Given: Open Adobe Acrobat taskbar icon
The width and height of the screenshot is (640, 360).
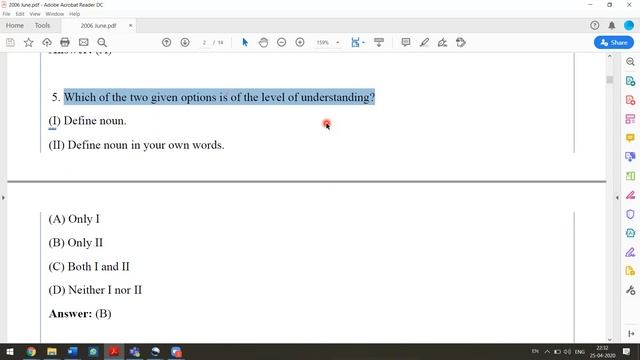Looking at the screenshot, I should 114,351.
